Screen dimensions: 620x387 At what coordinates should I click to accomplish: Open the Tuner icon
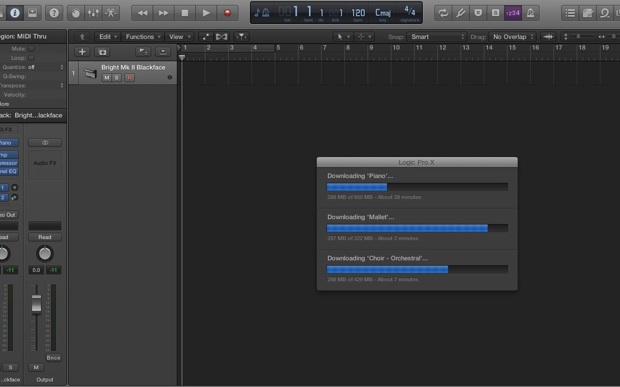[461, 13]
